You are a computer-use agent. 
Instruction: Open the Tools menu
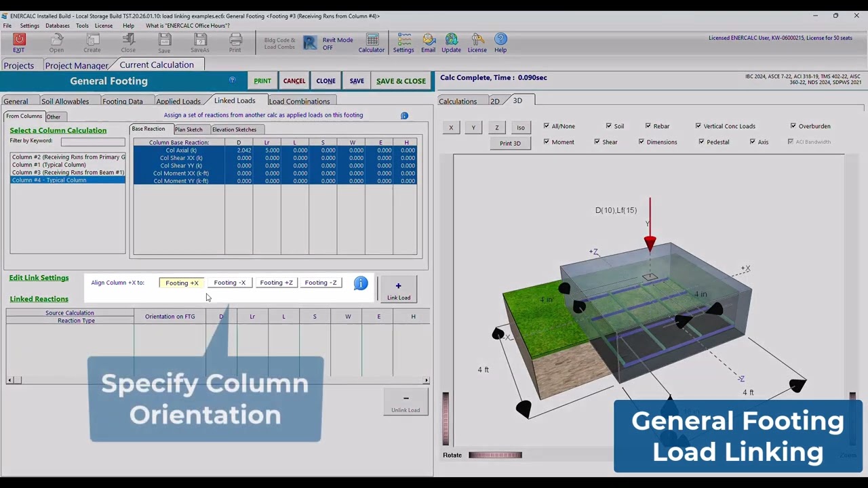point(82,26)
